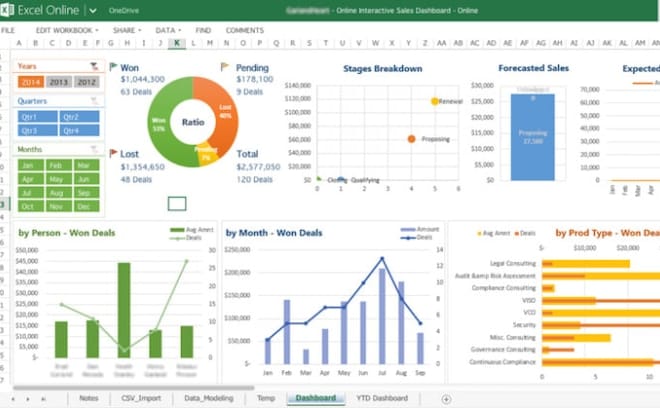Viewport: 660px width, 408px height.
Task: Click the Legal Consulting bar in Prod Type chart
Action: (585, 264)
